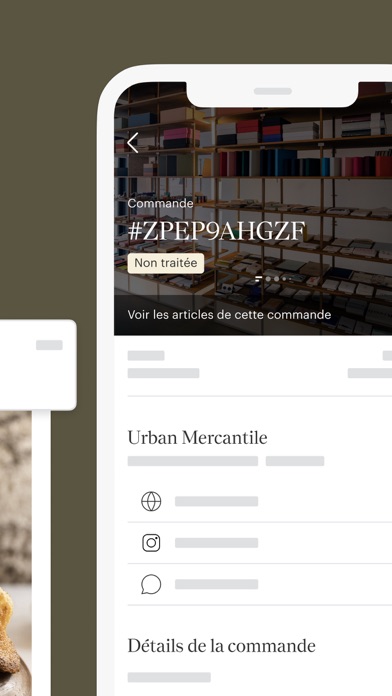Open the Instagram icon link
Viewport: 392px width, 696px height.
point(151,543)
